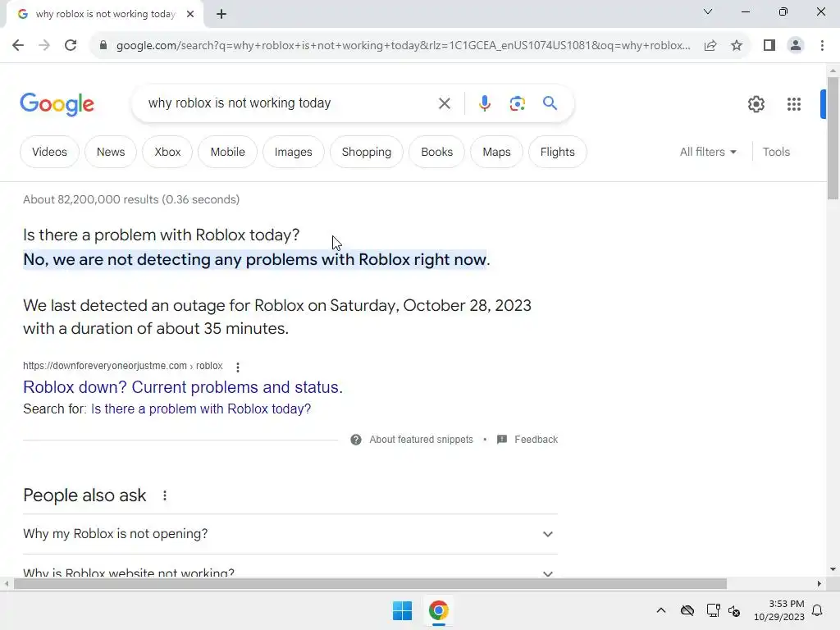
Task: Select the Mobile filter chip
Action: click(x=228, y=152)
